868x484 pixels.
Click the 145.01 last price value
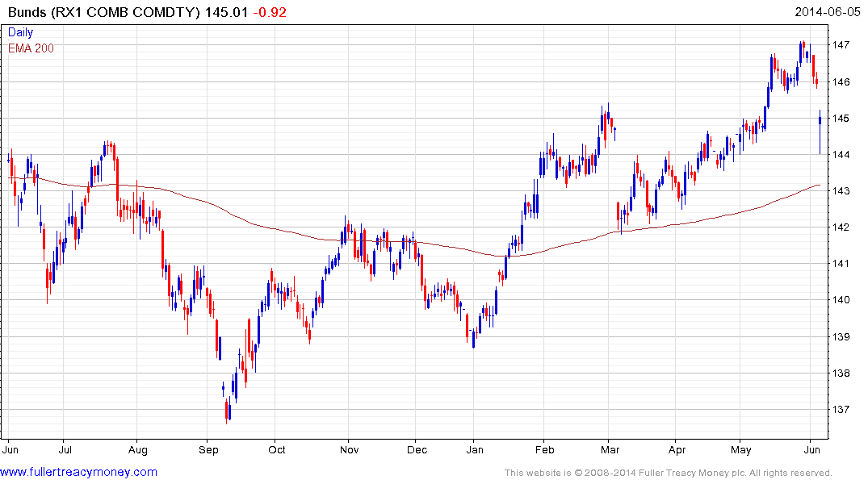pyautogui.click(x=226, y=12)
